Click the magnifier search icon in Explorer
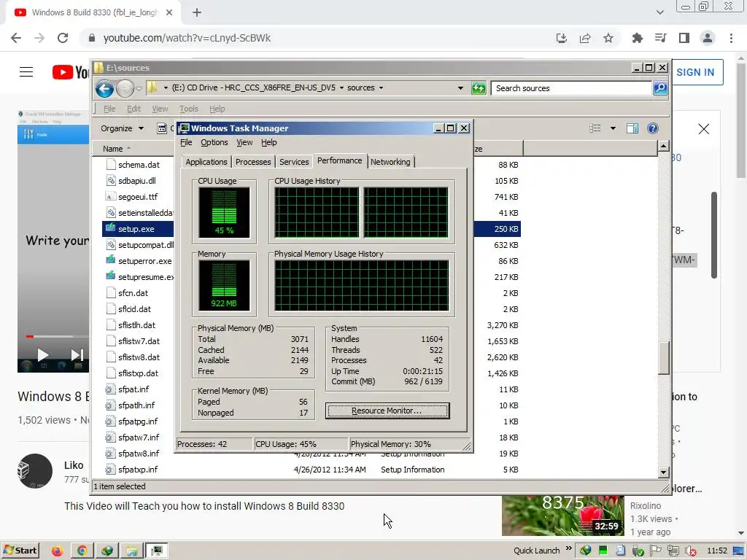 click(659, 88)
